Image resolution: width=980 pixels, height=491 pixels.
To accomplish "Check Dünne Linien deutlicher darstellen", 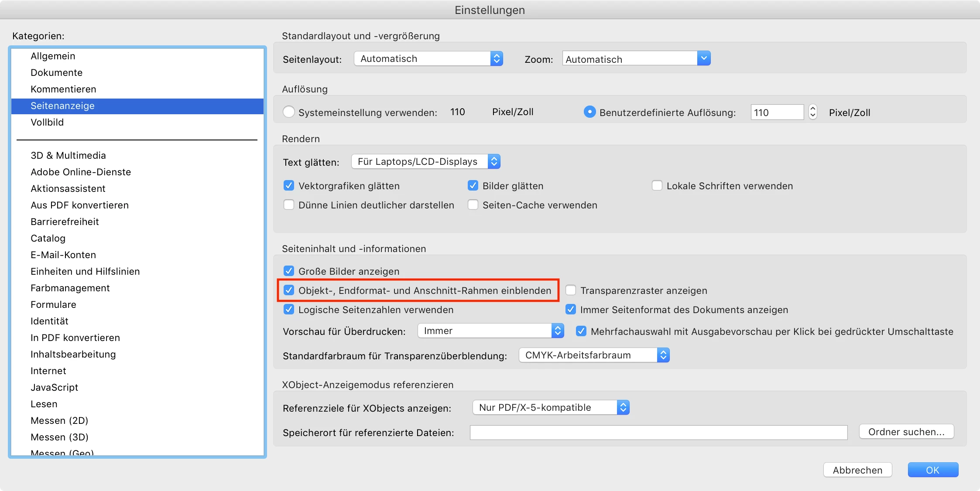I will (289, 205).
